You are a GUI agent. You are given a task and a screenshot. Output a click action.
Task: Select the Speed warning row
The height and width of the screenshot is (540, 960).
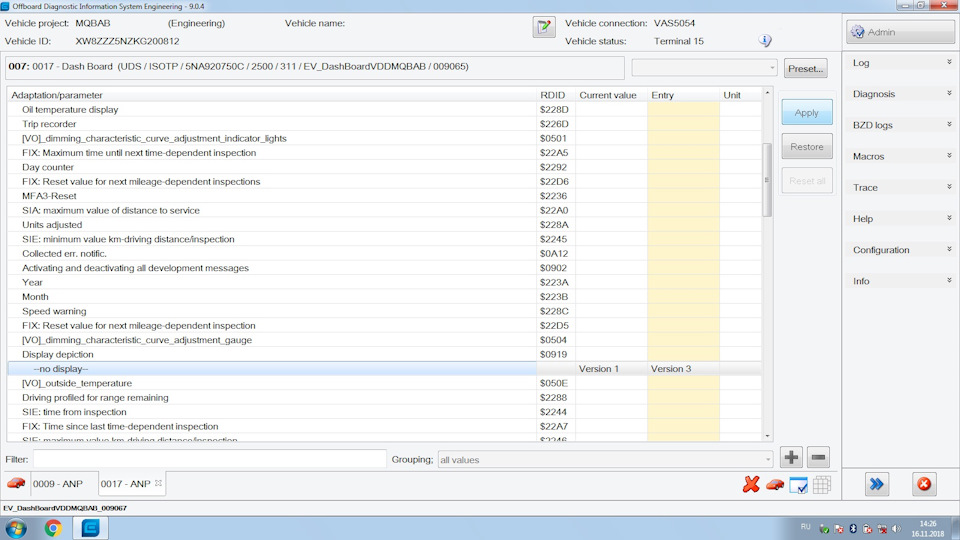click(x=384, y=311)
